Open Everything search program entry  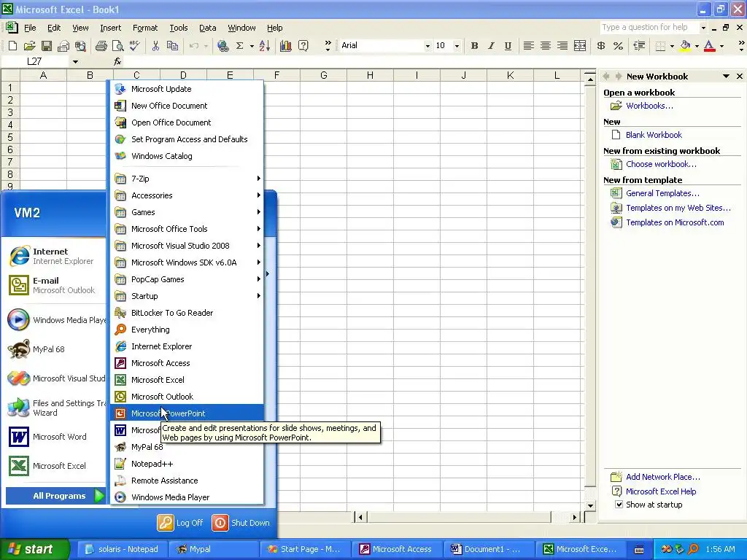187,330
